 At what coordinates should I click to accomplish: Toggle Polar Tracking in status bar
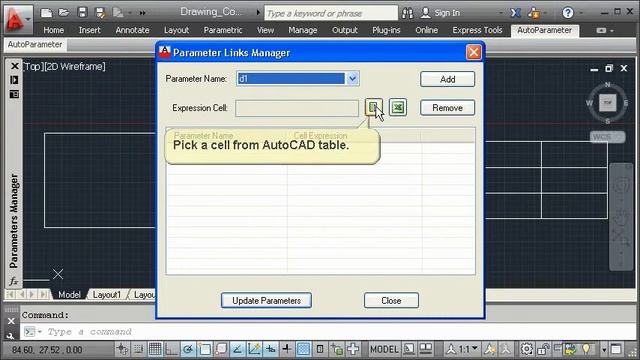(x=188, y=349)
